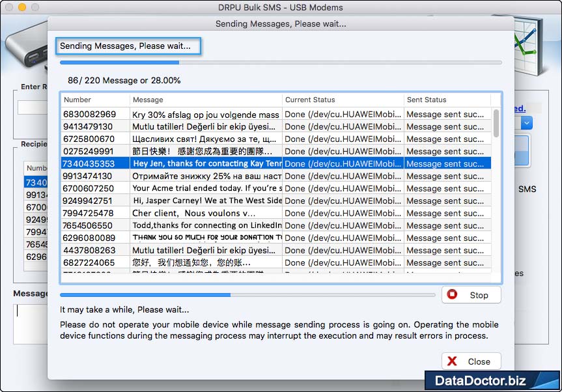Click the Number column header

click(x=95, y=100)
